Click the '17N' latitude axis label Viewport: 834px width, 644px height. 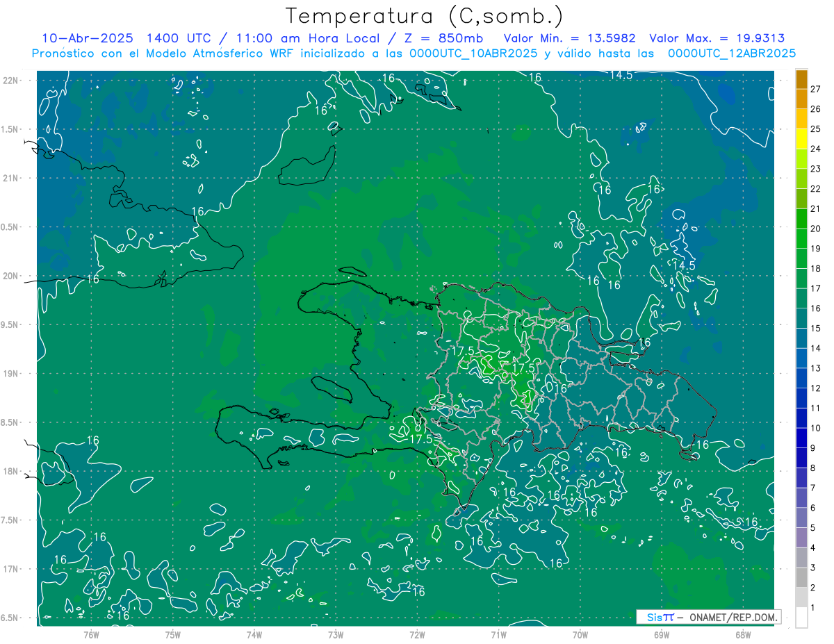(x=12, y=569)
